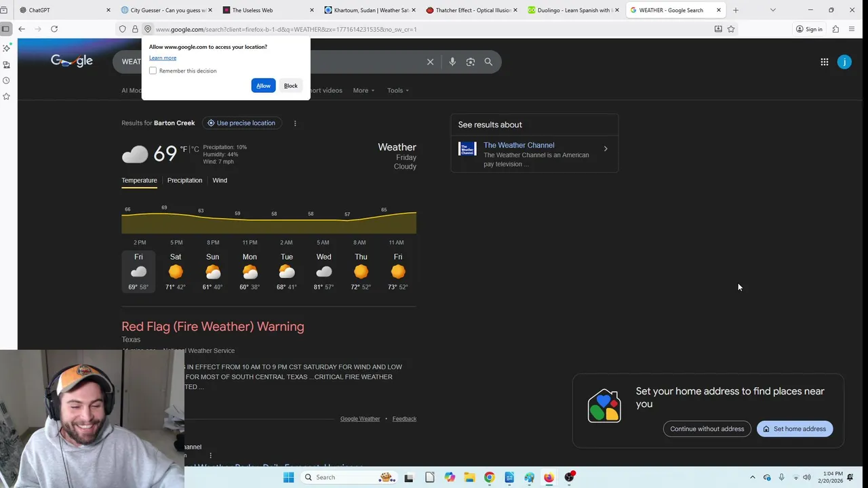This screenshot has height=488, width=868.
Task: Expand the More search filters dropdown
Action: 363,90
